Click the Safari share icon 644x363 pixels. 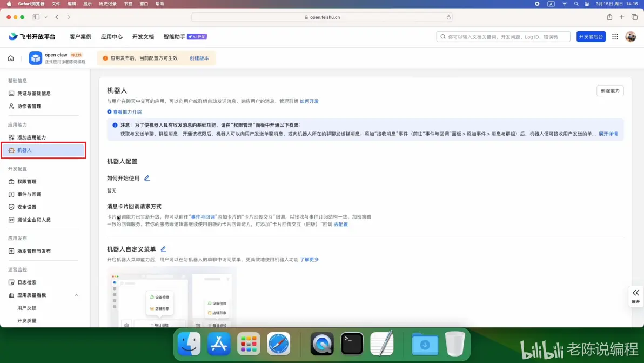[x=609, y=17]
